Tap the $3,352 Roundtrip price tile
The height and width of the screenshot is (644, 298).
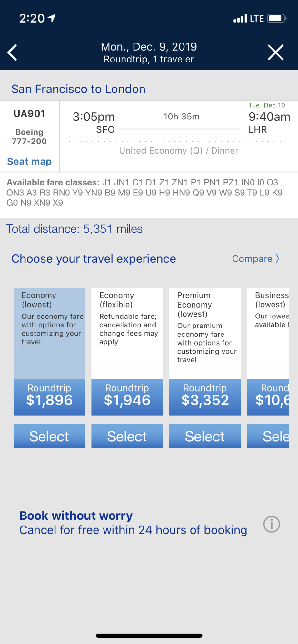205,397
